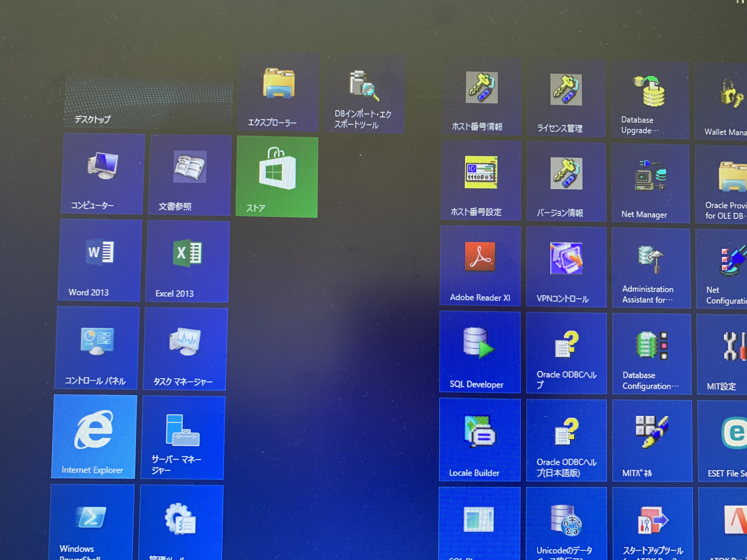Open コントロール パネル tile
Image resolution: width=747 pixels, height=560 pixels.
[97, 348]
